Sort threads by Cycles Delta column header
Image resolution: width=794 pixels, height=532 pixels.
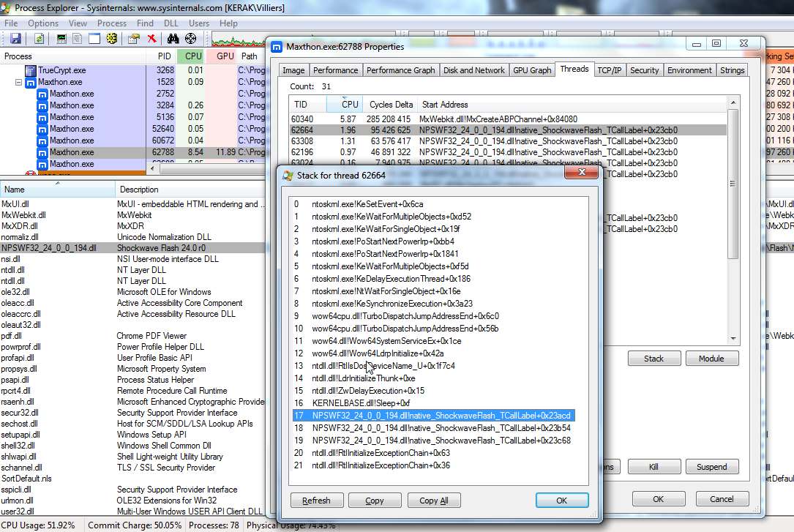click(x=391, y=105)
